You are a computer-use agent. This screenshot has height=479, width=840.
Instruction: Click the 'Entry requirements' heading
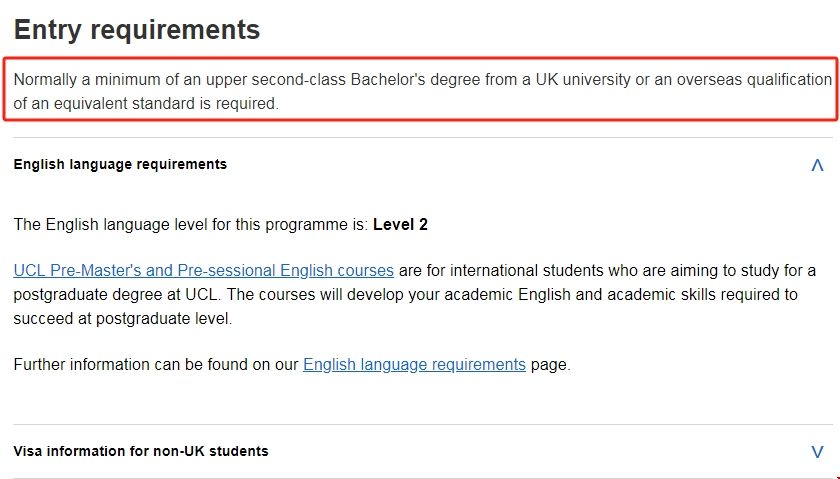point(137,30)
